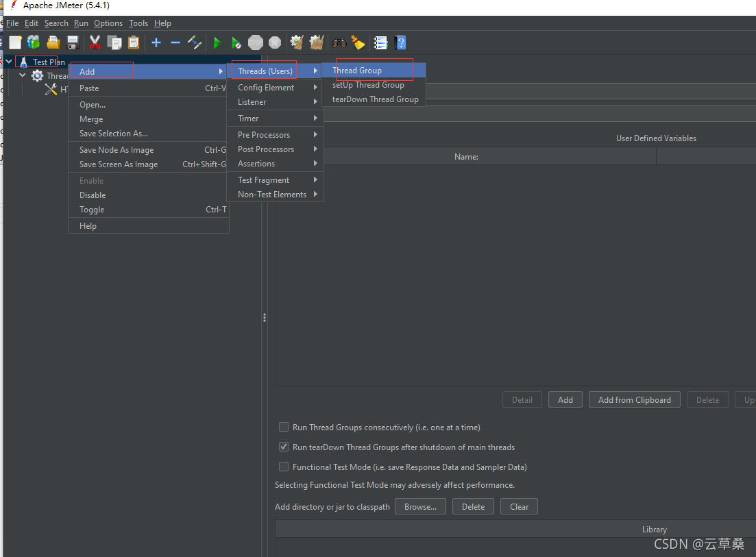Click the New test plan icon
756x557 pixels.
15,42
